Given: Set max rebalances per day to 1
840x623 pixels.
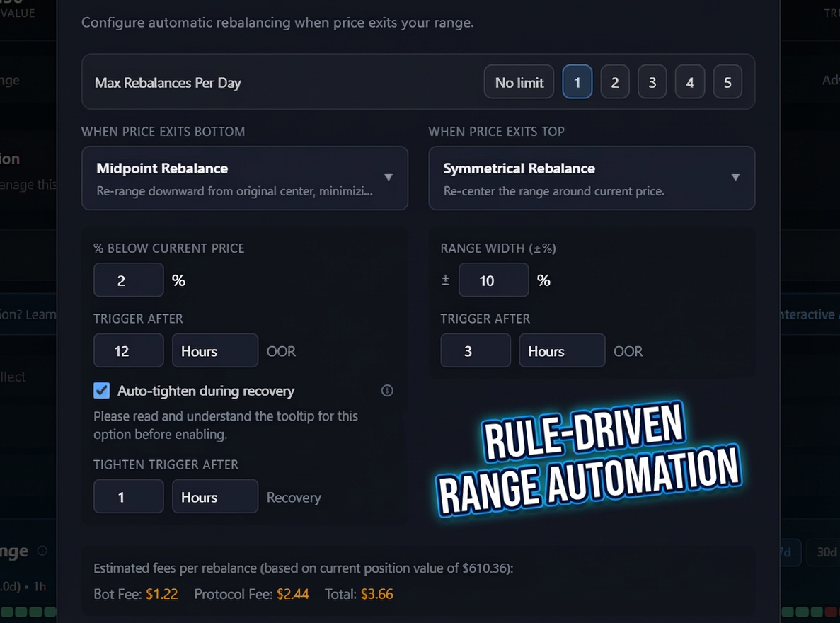Looking at the screenshot, I should 577,82.
